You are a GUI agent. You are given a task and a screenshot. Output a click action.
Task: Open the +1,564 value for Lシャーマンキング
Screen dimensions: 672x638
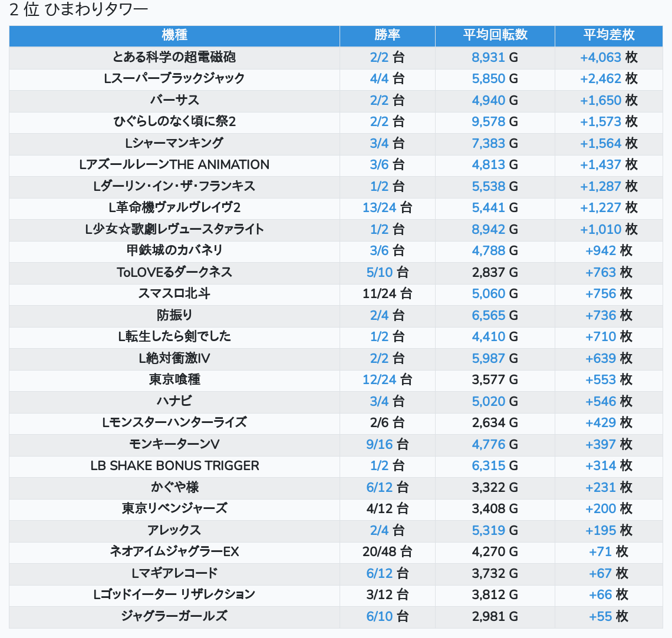pos(601,144)
